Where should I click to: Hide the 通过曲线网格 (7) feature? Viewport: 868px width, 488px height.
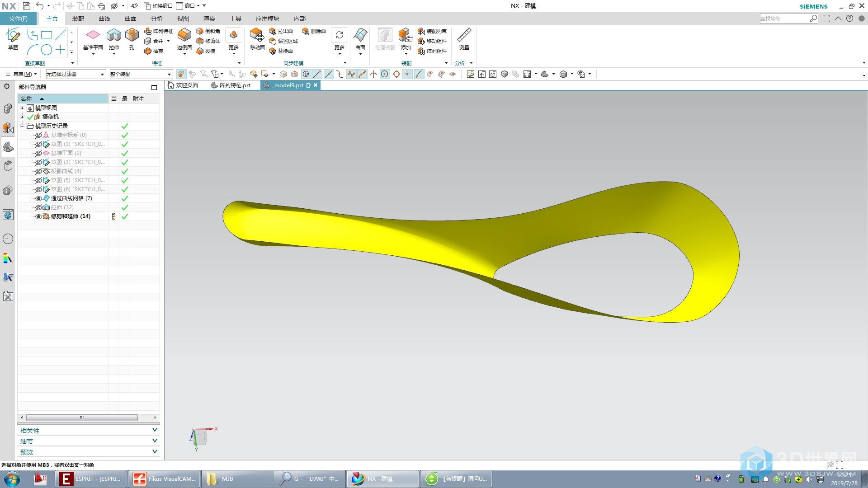38,198
